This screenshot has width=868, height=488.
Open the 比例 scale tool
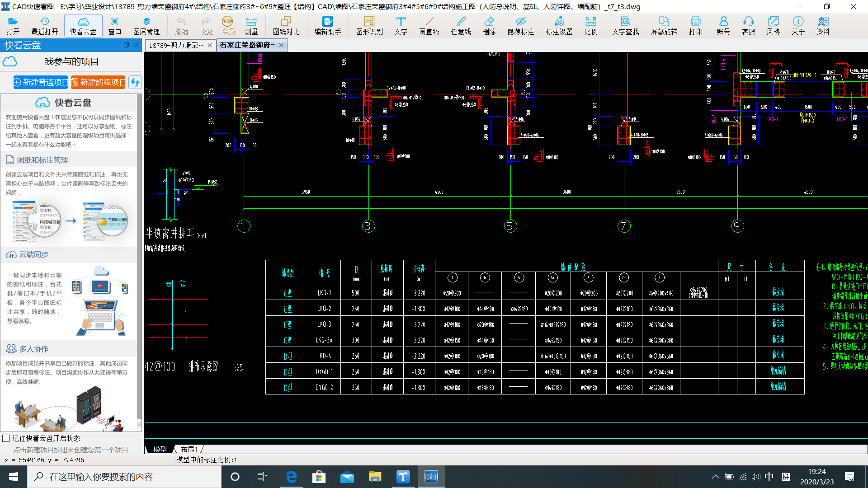pyautogui.click(x=591, y=26)
